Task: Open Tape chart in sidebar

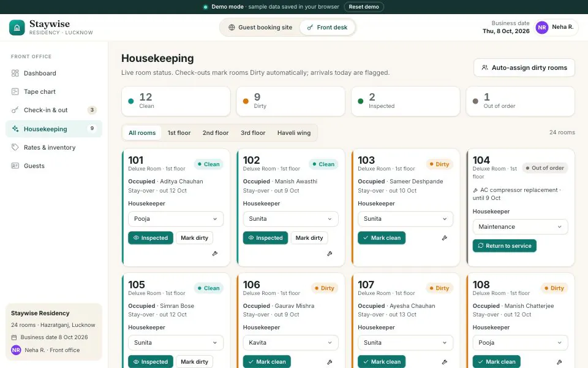Action: pyautogui.click(x=54, y=91)
